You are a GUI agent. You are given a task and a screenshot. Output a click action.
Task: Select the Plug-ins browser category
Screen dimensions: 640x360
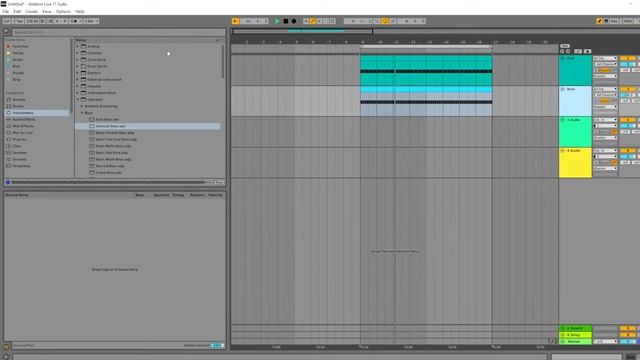[x=19, y=139]
